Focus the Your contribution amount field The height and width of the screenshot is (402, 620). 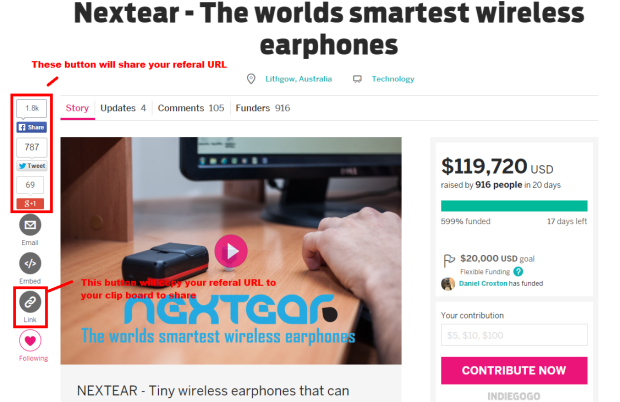pos(514,335)
